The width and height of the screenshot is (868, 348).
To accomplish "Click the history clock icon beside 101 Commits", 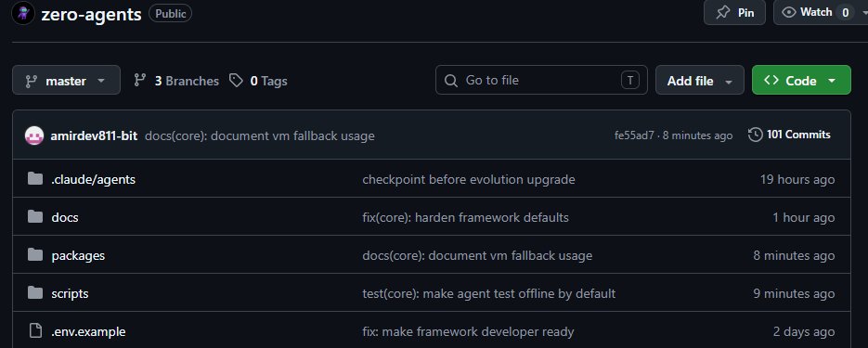I will (755, 135).
